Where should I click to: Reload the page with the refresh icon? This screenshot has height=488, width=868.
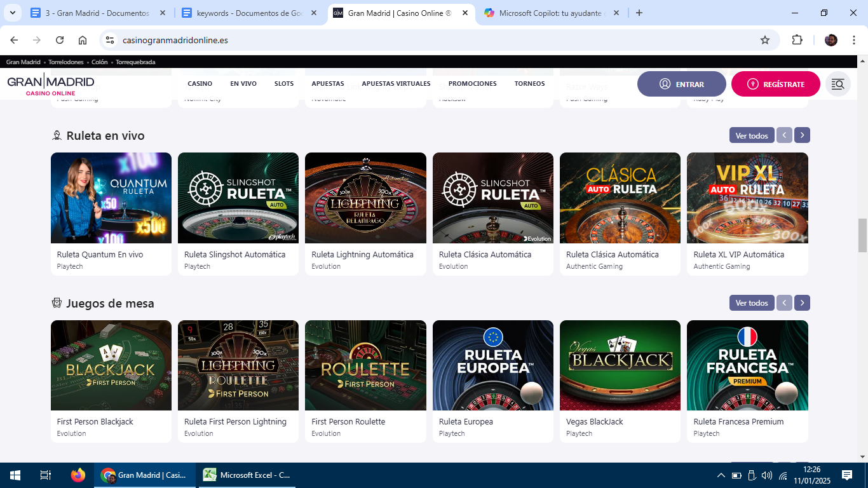point(60,40)
